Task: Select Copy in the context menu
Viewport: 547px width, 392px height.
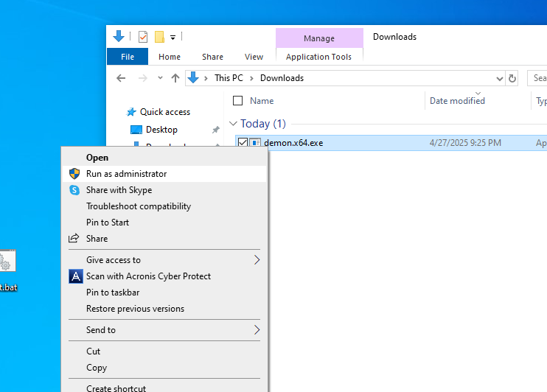Action: click(97, 368)
